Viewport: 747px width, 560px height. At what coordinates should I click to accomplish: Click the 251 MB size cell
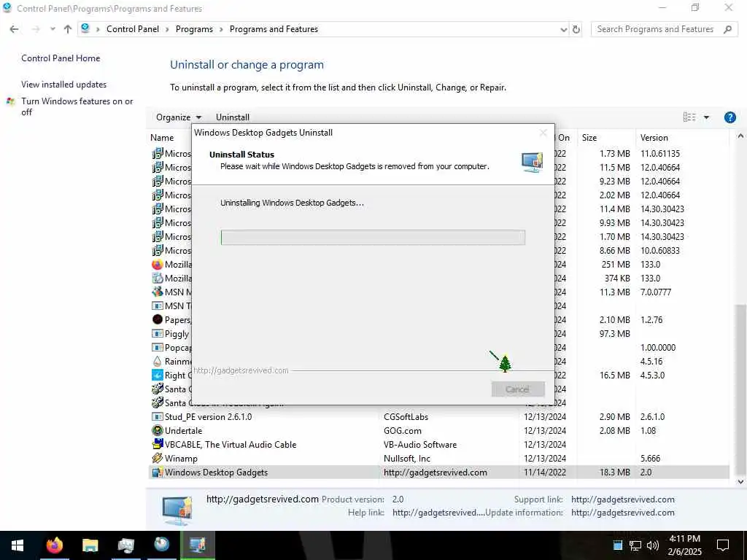coord(616,264)
